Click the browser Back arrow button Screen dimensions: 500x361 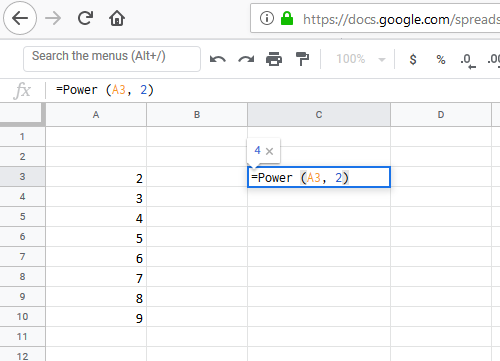click(20, 18)
